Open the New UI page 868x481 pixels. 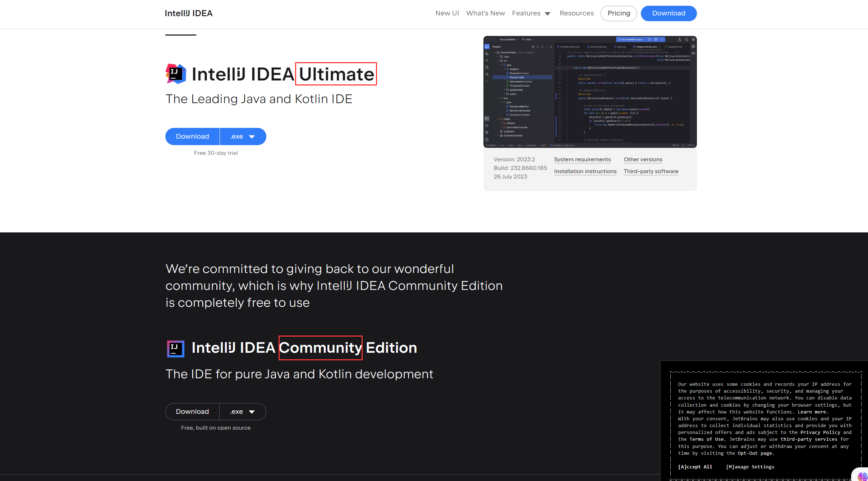447,13
